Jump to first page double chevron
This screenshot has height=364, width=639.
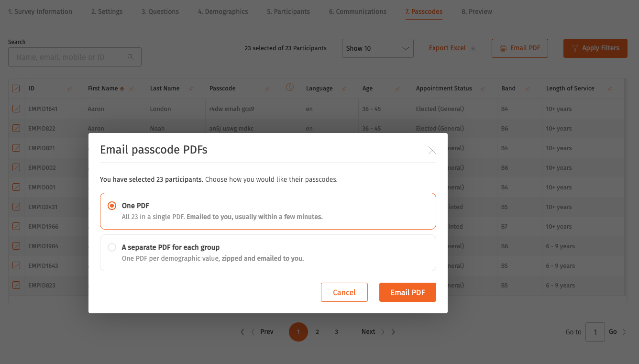tap(242, 332)
